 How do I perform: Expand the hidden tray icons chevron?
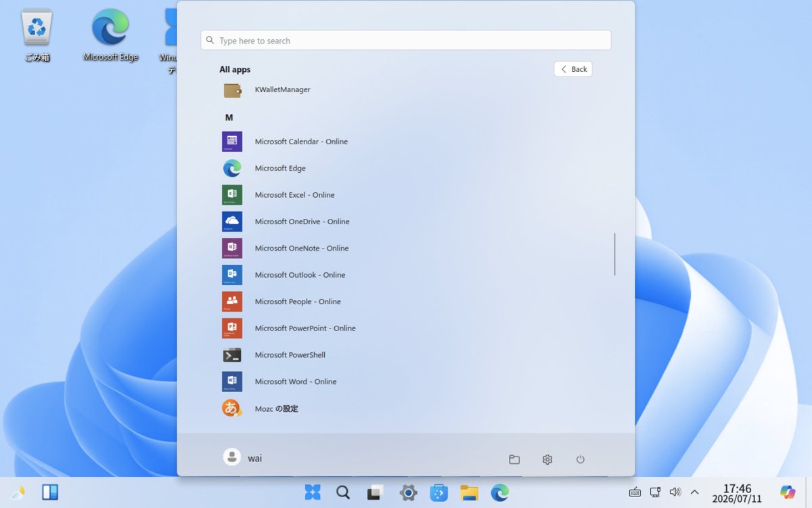click(694, 492)
